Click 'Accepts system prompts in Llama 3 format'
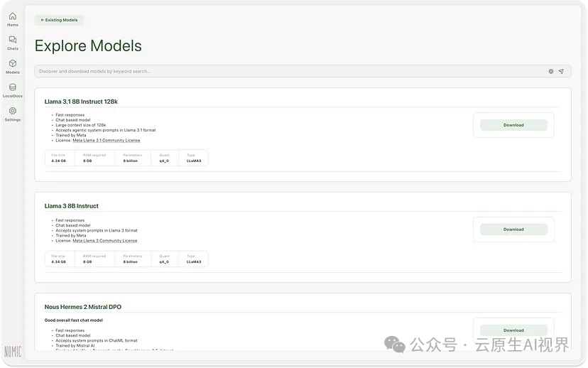The width and height of the screenshot is (588, 368). [97, 230]
